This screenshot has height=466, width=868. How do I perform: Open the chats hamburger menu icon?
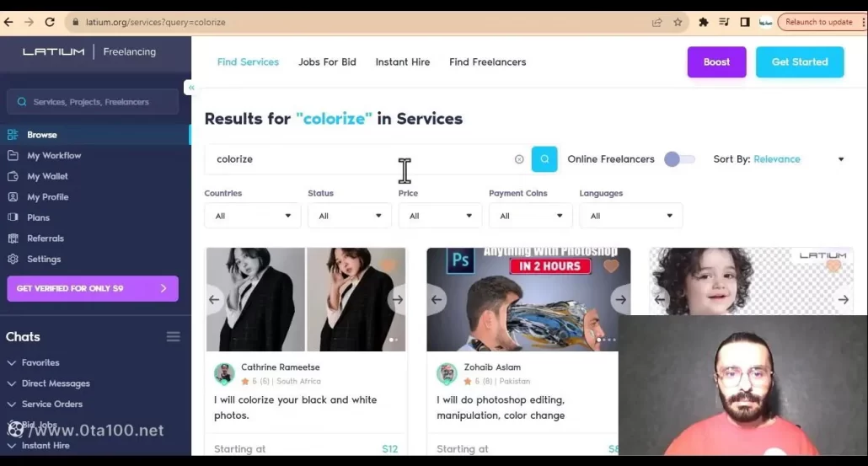pos(173,337)
